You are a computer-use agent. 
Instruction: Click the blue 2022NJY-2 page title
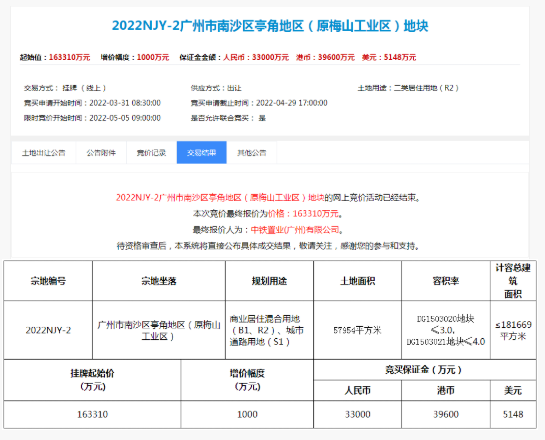click(x=270, y=26)
